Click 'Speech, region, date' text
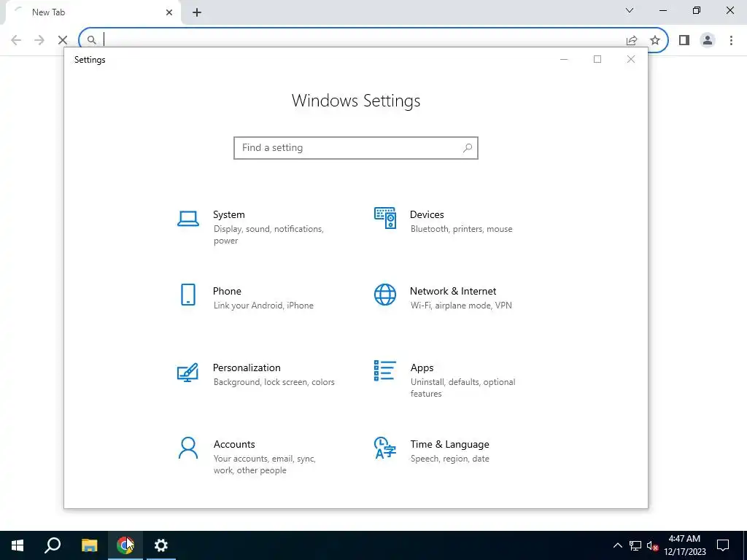 pyautogui.click(x=449, y=459)
